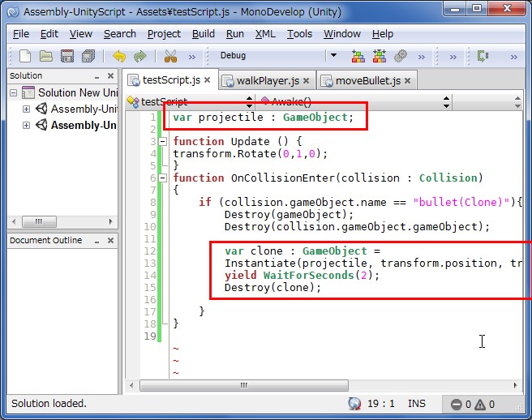The width and height of the screenshot is (532, 420).
Task: Click the New File toolbar icon
Action: pos(25,56)
